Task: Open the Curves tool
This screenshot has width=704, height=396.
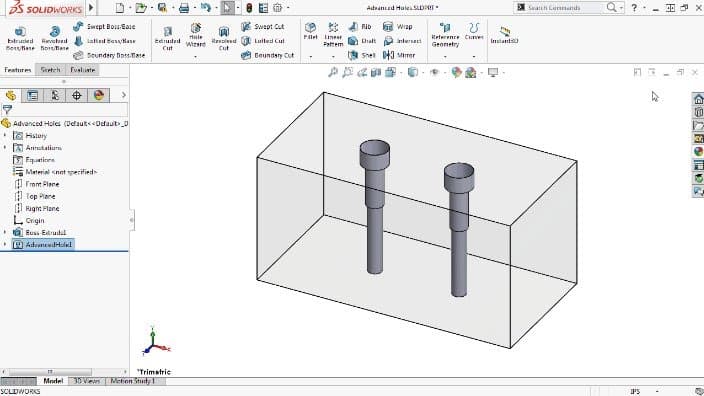Action: tap(474, 31)
